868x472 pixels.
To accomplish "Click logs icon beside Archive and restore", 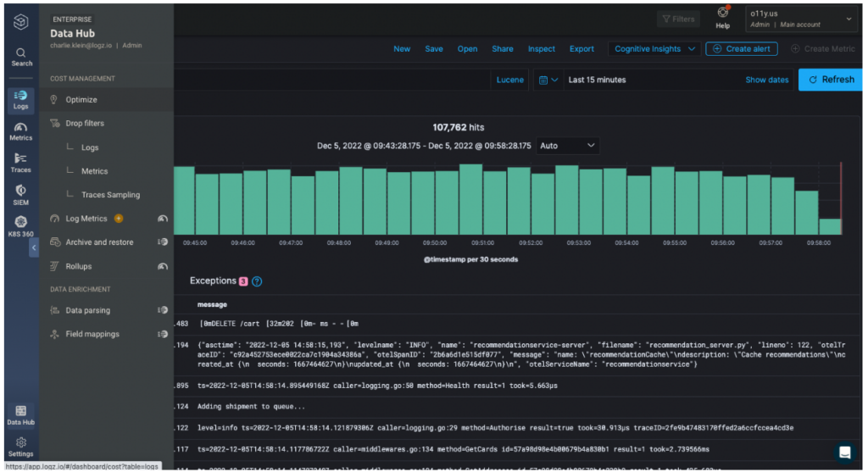I will [x=163, y=242].
